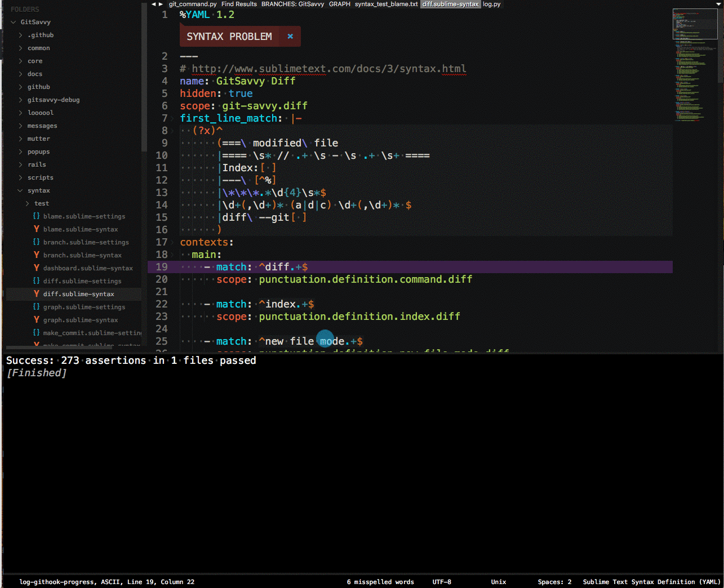
Task: Click the braces icon beside make_commit.sublime-settings
Action: click(x=36, y=333)
